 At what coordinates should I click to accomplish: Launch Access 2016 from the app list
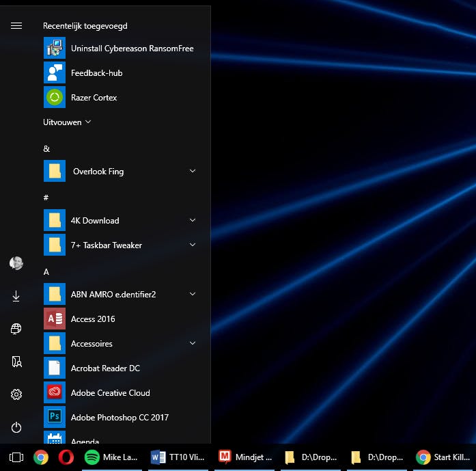point(92,319)
